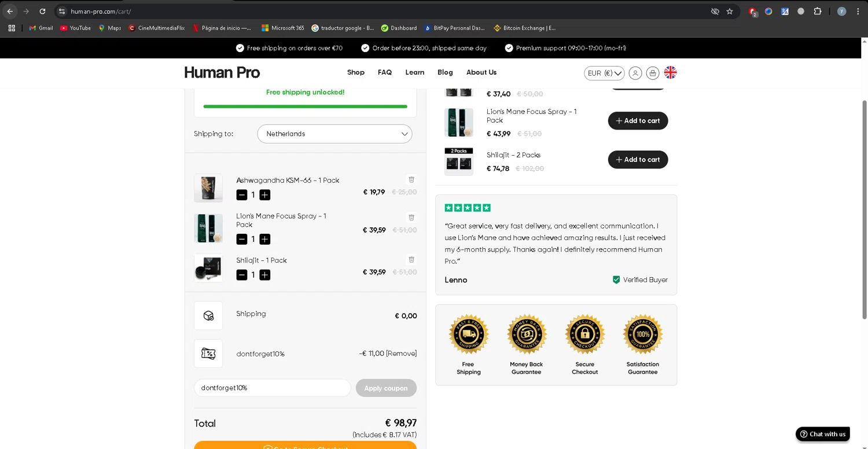Click the Apply coupon button
This screenshot has width=868, height=449.
(386, 388)
